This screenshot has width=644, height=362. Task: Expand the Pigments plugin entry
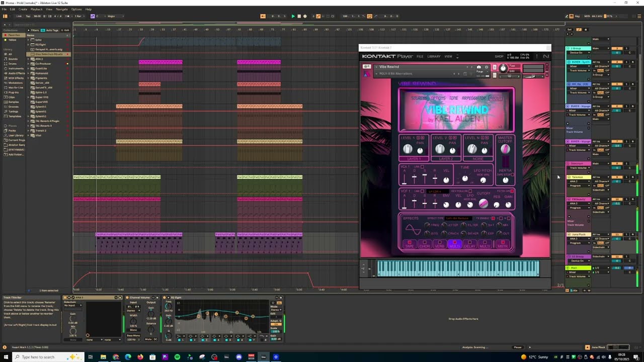29,78
